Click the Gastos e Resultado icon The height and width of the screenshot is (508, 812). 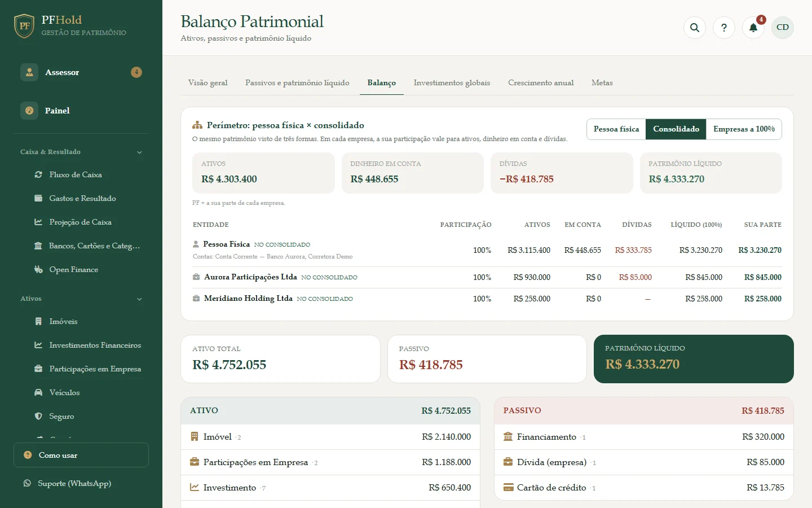(38, 199)
